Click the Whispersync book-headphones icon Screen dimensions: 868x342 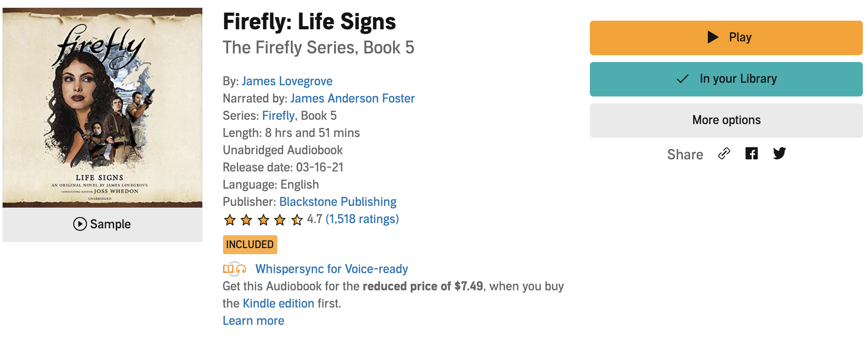[235, 269]
